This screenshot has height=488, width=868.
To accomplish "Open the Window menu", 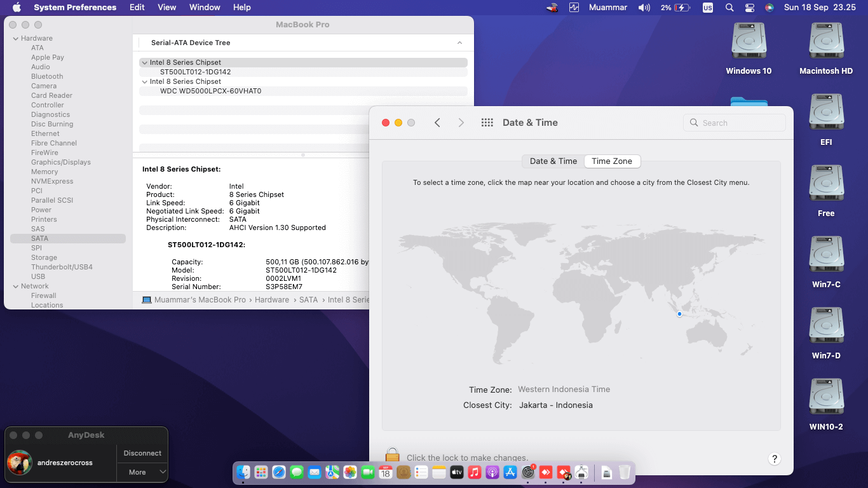I will pyautogui.click(x=205, y=8).
